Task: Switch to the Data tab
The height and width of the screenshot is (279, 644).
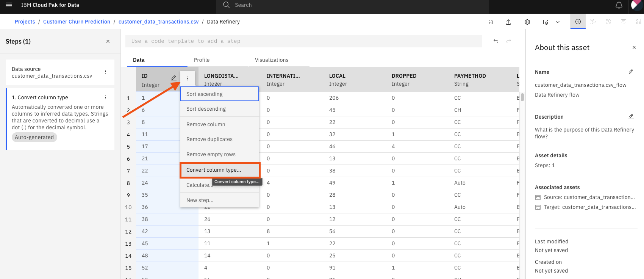Action: click(157, 60)
